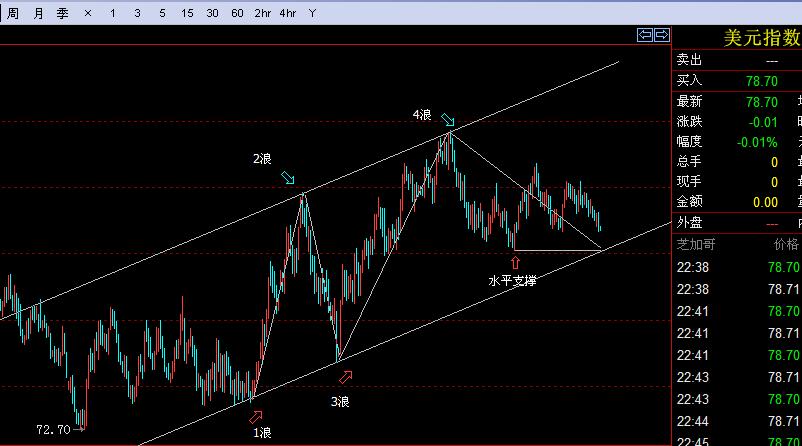
Task: Click the 卖出 sell row label
Action: click(x=689, y=60)
